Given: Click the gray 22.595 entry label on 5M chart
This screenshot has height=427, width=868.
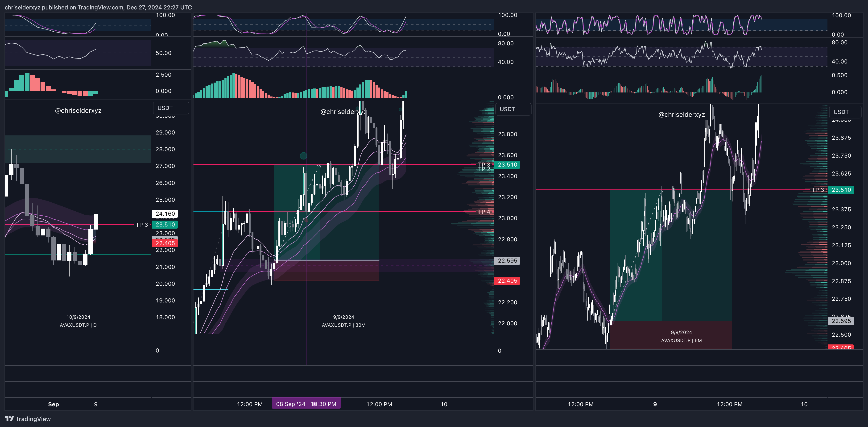Looking at the screenshot, I should pos(841,321).
